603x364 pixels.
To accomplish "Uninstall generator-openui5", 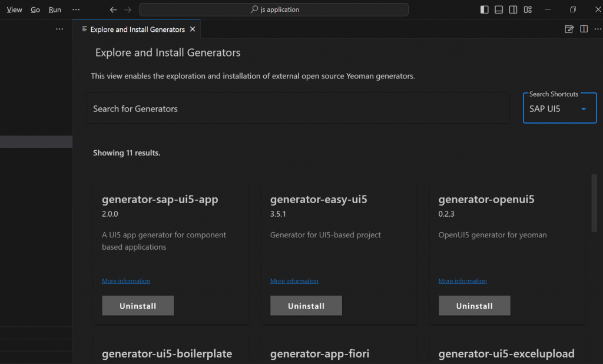I will [x=474, y=306].
